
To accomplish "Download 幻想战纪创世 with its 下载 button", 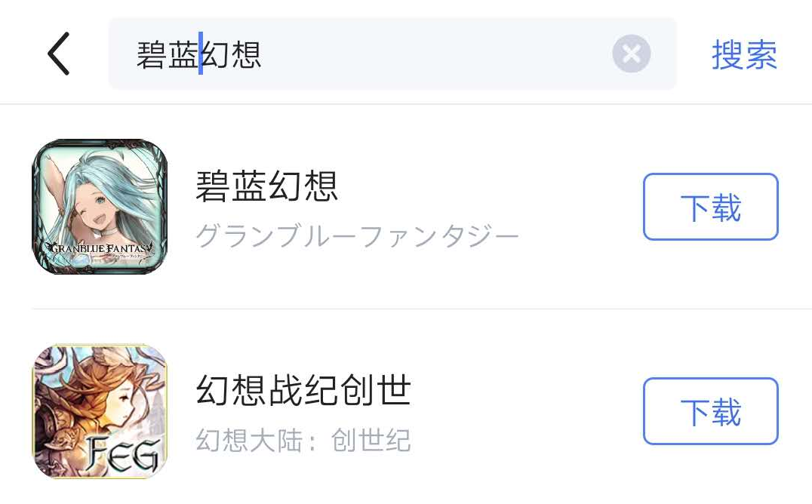I will (711, 411).
